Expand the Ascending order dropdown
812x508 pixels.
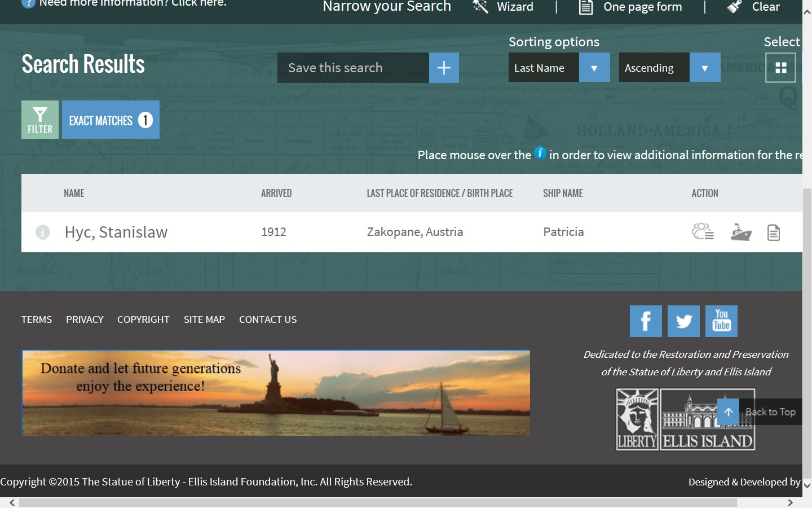(x=705, y=68)
